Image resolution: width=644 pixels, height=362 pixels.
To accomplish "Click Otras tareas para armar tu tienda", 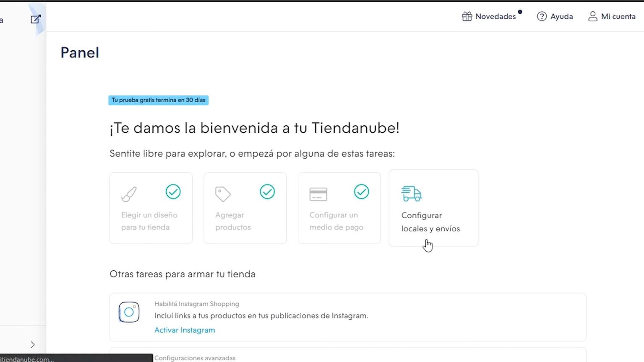I will pos(183,274).
